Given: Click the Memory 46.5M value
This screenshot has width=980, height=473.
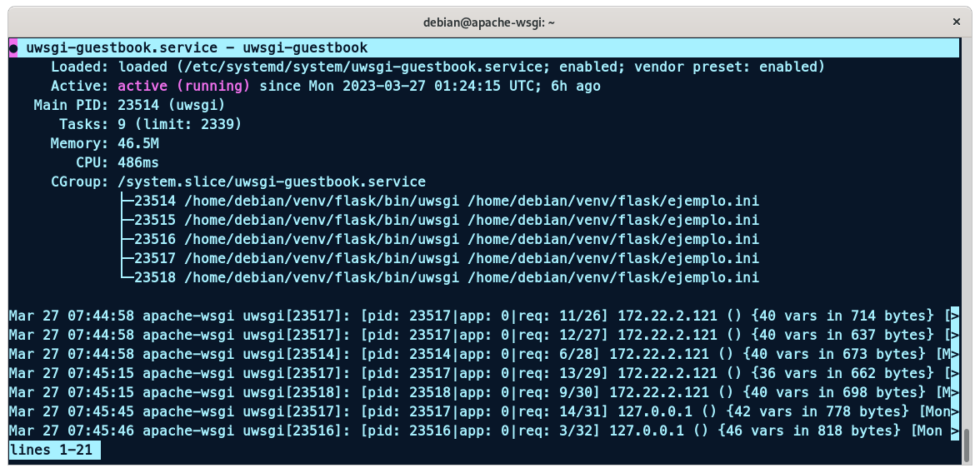Looking at the screenshot, I should (138, 143).
